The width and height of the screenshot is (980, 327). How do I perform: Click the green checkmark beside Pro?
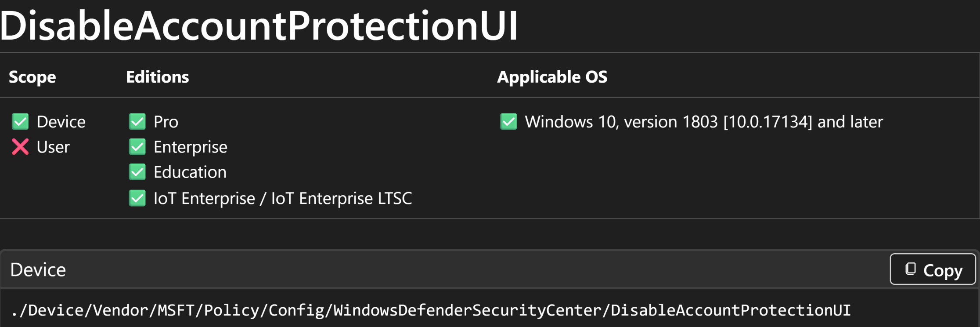(137, 122)
